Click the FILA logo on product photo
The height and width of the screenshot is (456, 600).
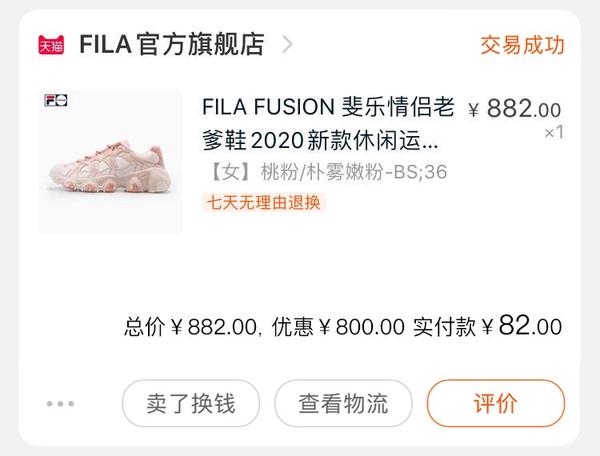pos(56,100)
